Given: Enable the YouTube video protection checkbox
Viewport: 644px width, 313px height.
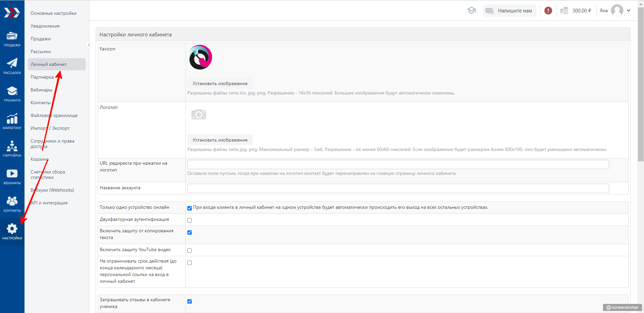Looking at the screenshot, I should [190, 250].
